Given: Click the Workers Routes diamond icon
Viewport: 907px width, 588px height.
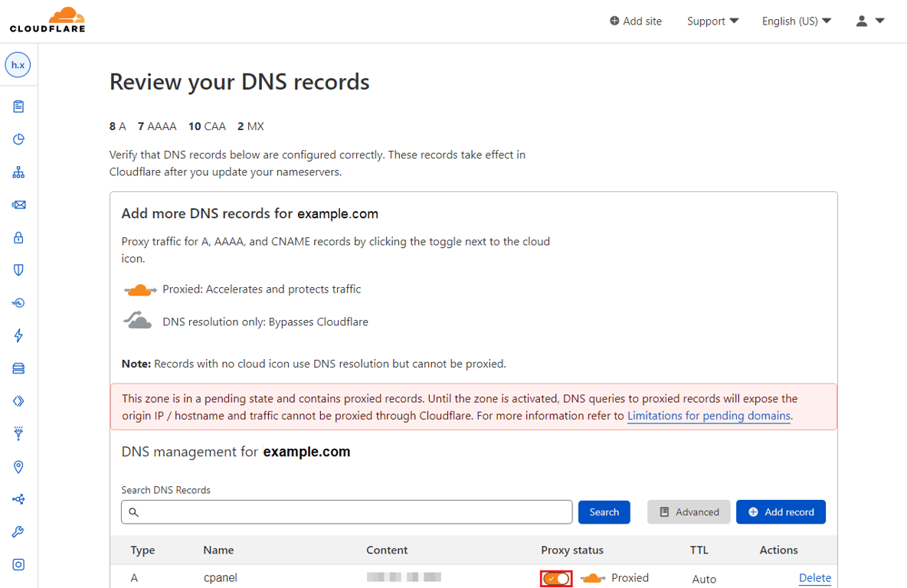Looking at the screenshot, I should [18, 400].
